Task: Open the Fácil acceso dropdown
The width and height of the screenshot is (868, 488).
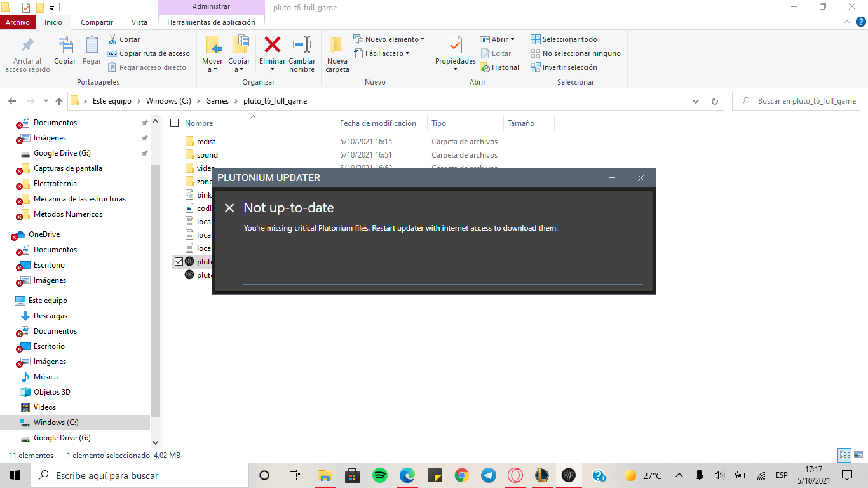Action: [x=382, y=53]
